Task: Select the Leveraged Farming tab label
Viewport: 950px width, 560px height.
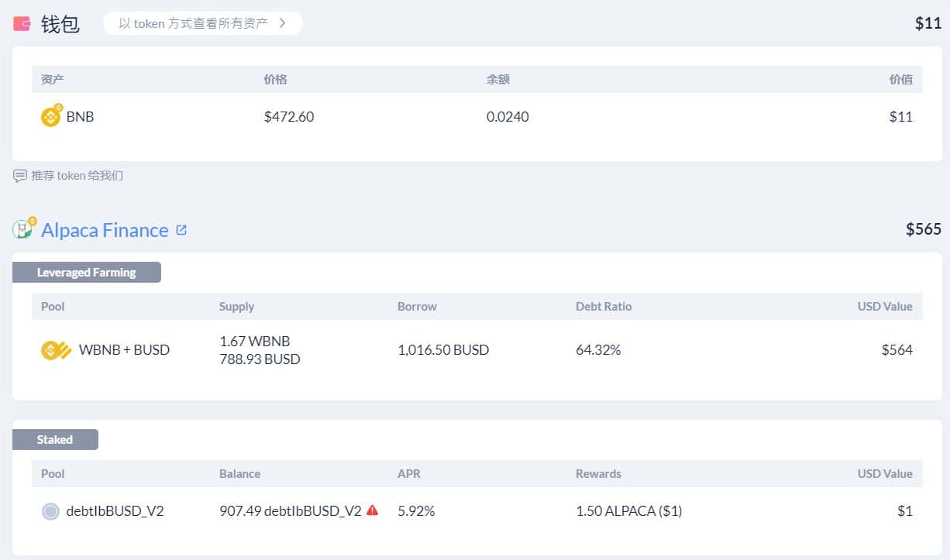Action: coord(86,272)
